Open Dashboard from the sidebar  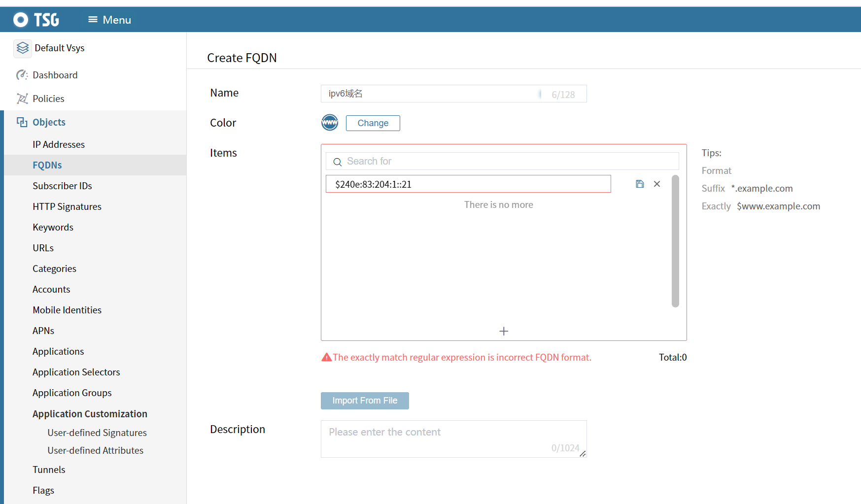(55, 75)
